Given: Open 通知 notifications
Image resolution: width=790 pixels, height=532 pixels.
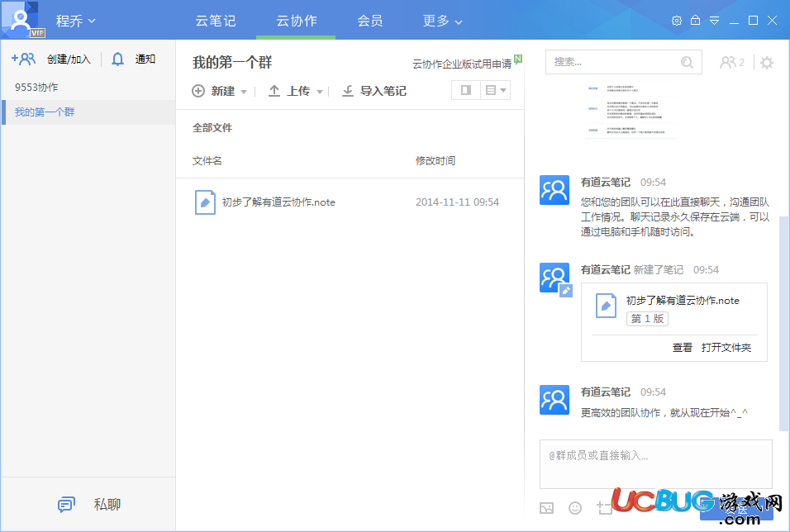Looking at the screenshot, I should point(145,59).
